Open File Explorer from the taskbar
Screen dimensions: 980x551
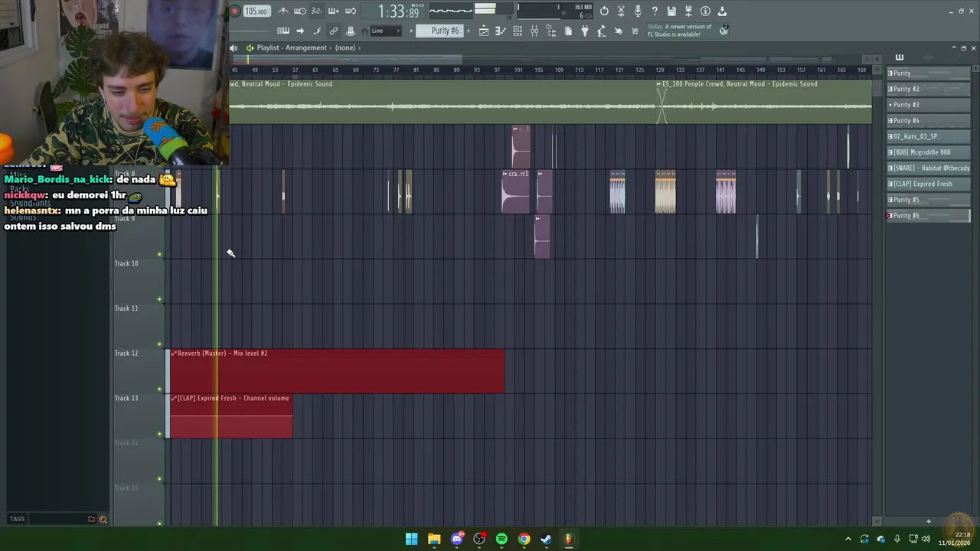434,539
